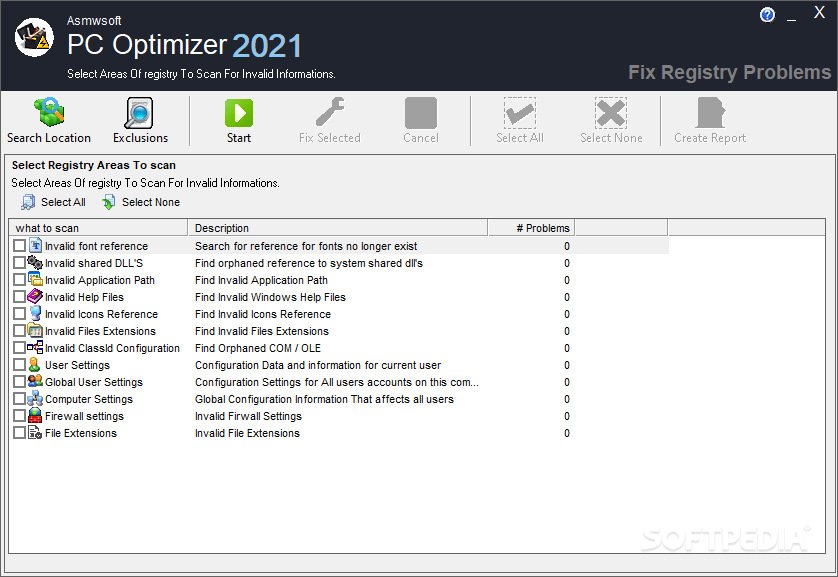Select 'Find orphaned reference to system shared dll's'
This screenshot has height=577, width=838.
309,263
